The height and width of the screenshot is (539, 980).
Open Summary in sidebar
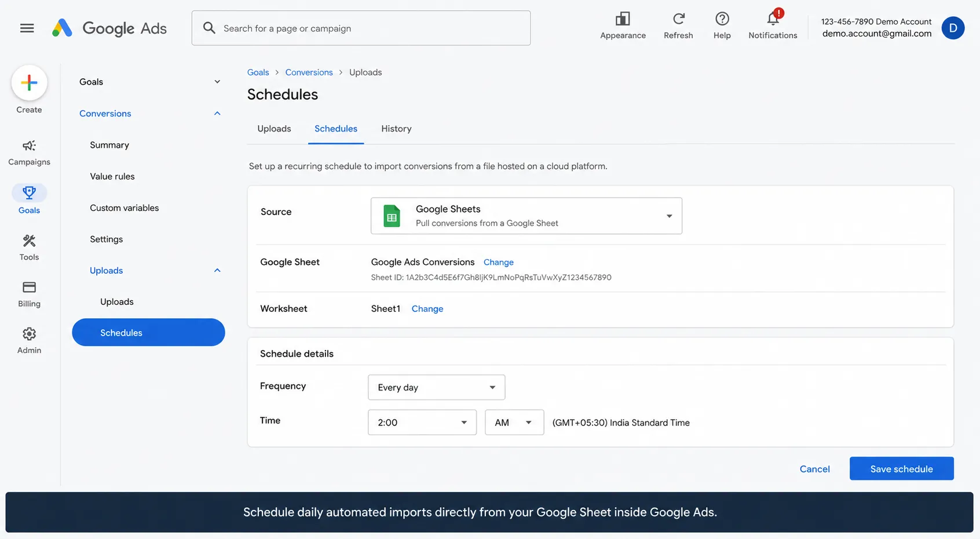(109, 145)
